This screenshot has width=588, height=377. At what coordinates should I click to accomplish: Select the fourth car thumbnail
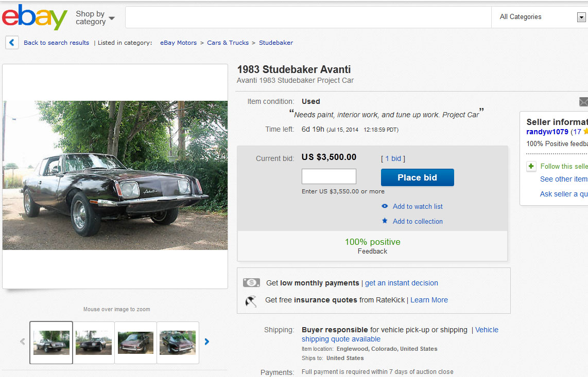click(178, 343)
